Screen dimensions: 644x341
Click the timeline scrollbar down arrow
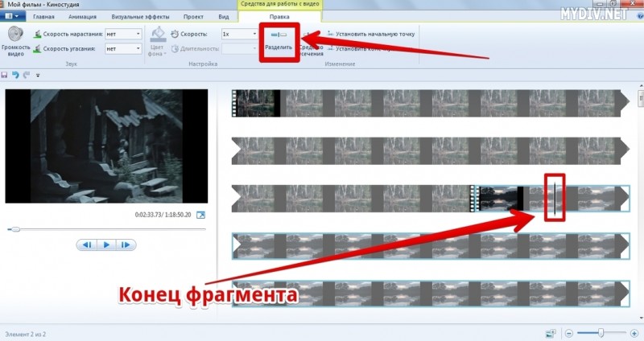(x=641, y=318)
